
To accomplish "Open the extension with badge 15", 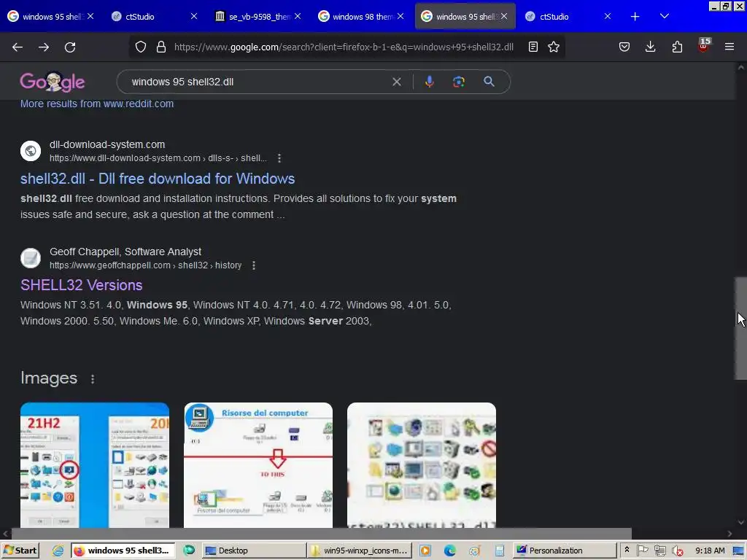I will pyautogui.click(x=703, y=46).
